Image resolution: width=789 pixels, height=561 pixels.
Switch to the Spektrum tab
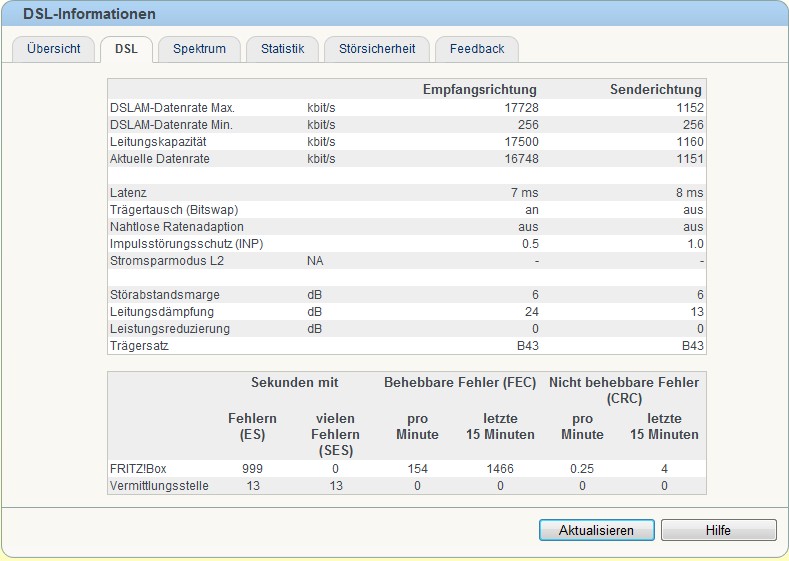pyautogui.click(x=199, y=49)
